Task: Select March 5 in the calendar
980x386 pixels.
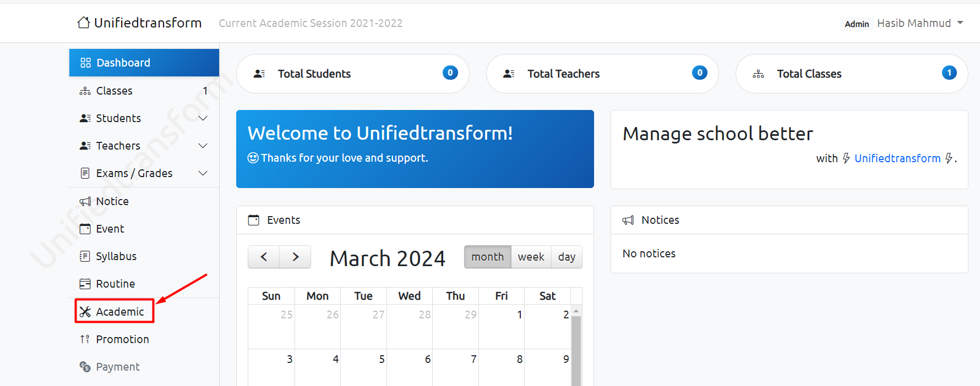Action: pos(363,368)
